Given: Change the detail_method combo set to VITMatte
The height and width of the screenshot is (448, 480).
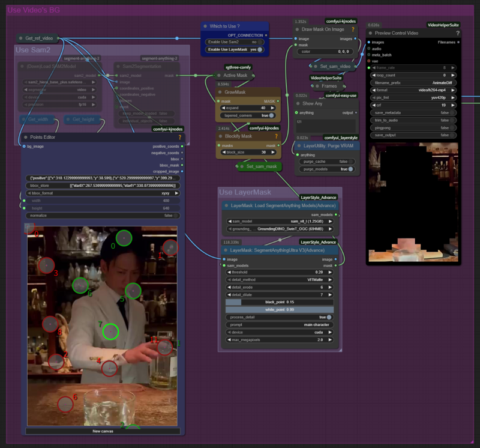Looking at the screenshot, I should pos(278,280).
